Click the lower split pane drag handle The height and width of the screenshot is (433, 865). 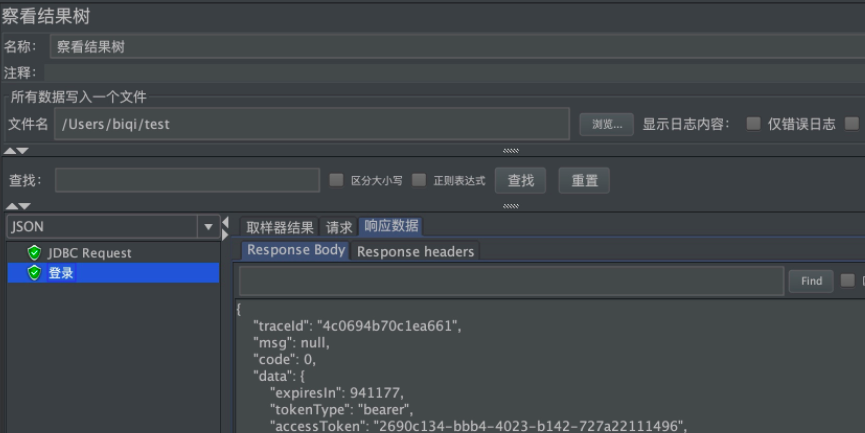tap(511, 206)
